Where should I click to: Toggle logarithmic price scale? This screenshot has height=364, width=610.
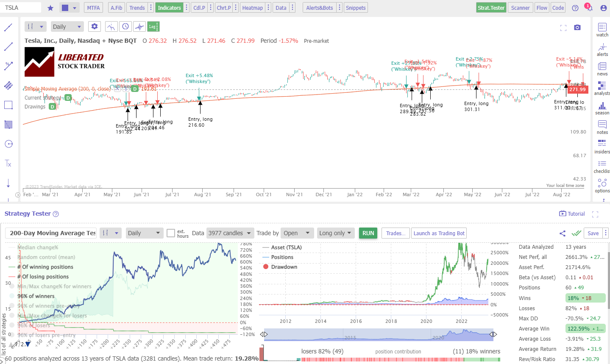pyautogui.click(x=153, y=26)
